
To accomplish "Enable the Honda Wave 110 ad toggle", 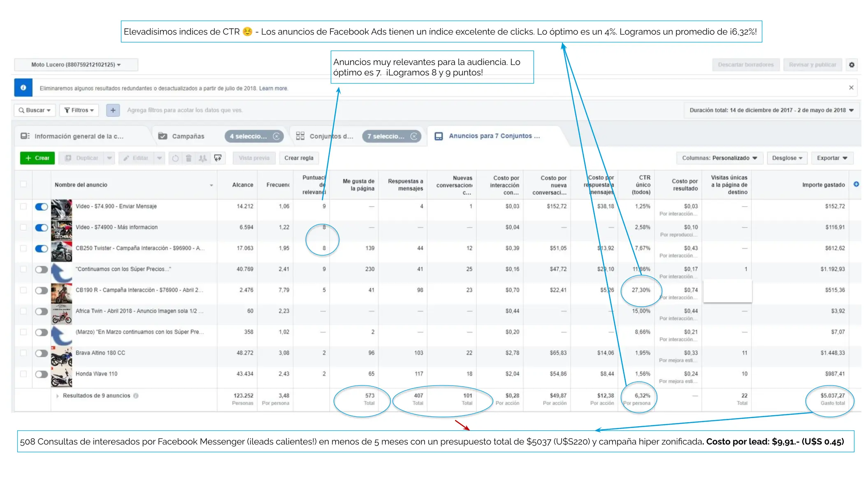I will click(x=42, y=374).
